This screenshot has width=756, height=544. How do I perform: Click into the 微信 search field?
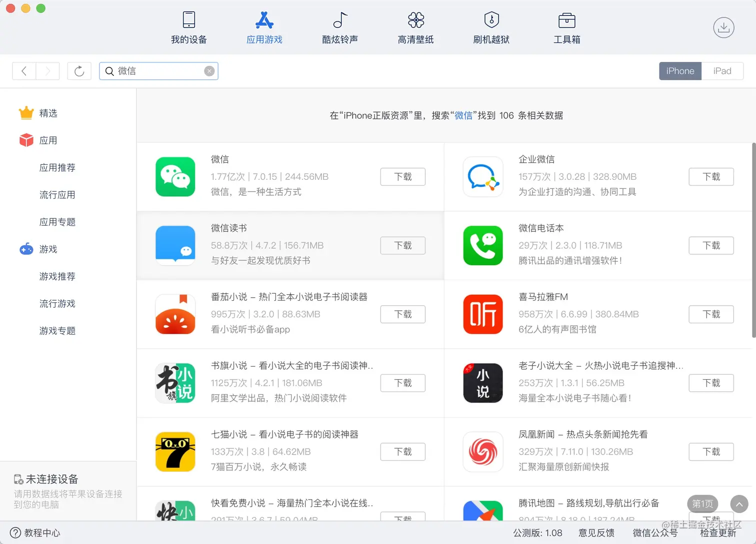click(159, 71)
